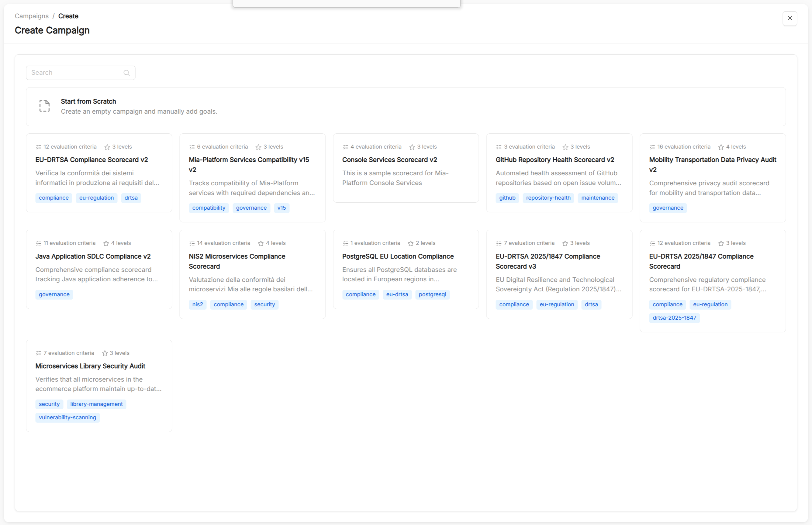This screenshot has height=525, width=812.
Task: Close the Create Campaign dialog
Action: click(x=790, y=18)
